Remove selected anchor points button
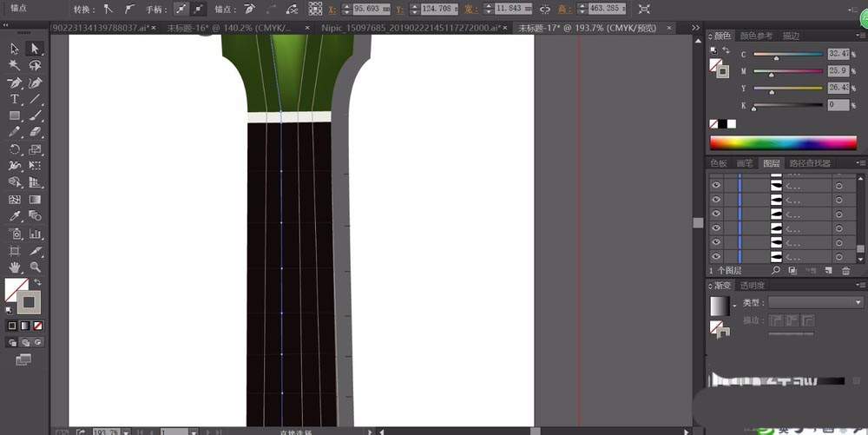Screen dimensions: 868x435 pyautogui.click(x=250, y=9)
